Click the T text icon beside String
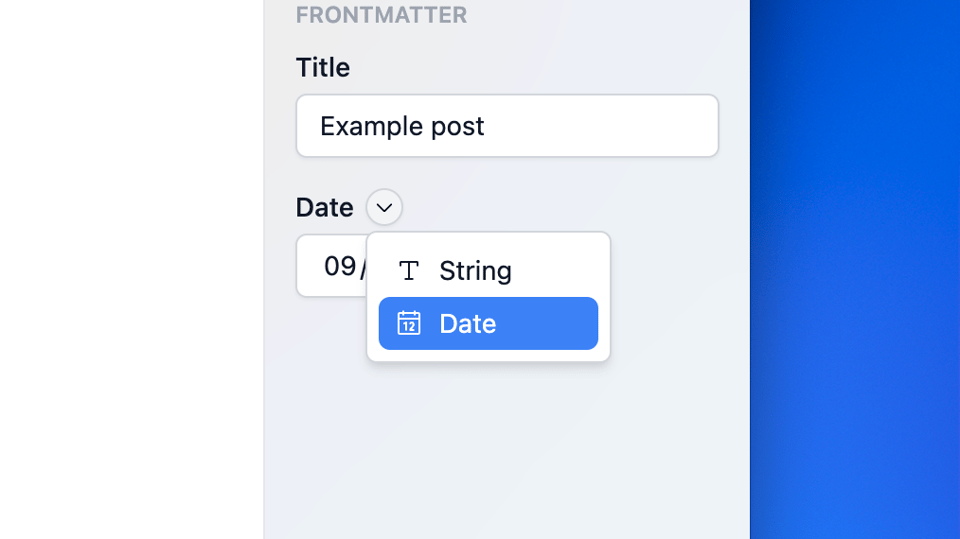Screen dimensions: 960x539 coord(408,270)
